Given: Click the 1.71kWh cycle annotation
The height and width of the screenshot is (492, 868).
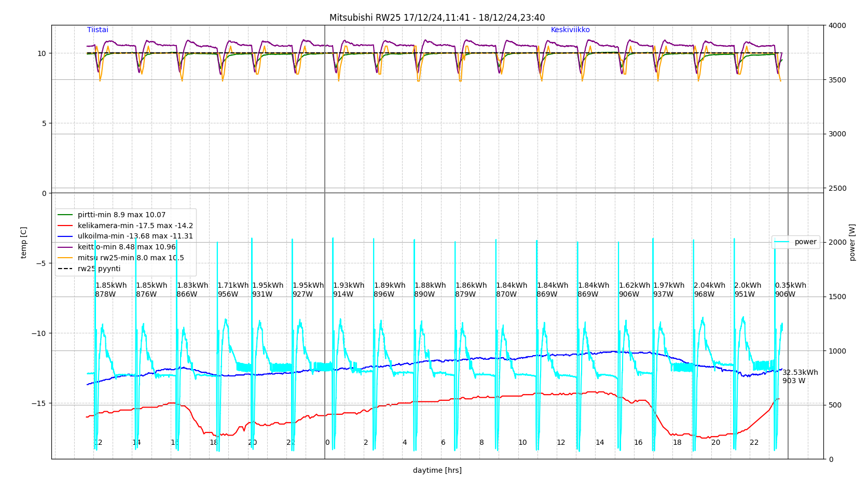Looking at the screenshot, I should (233, 286).
